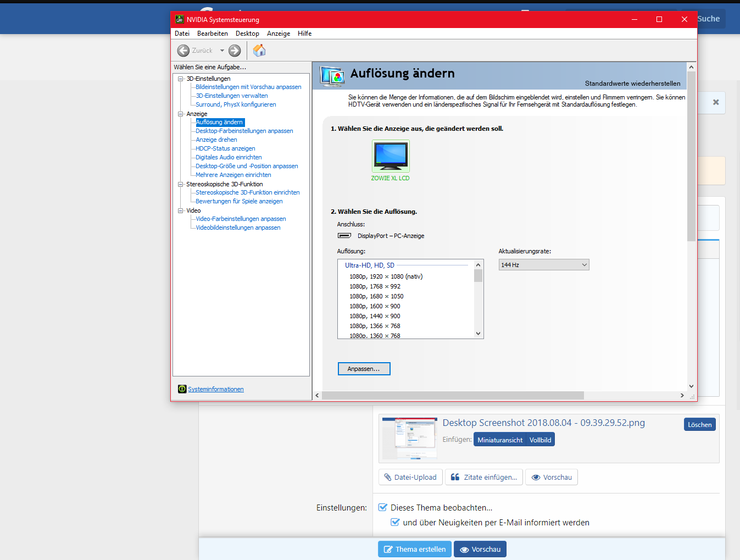The width and height of the screenshot is (740, 560).
Task: Toggle E-Mail Neuigkeiten informiert checkbox
Action: [395, 522]
